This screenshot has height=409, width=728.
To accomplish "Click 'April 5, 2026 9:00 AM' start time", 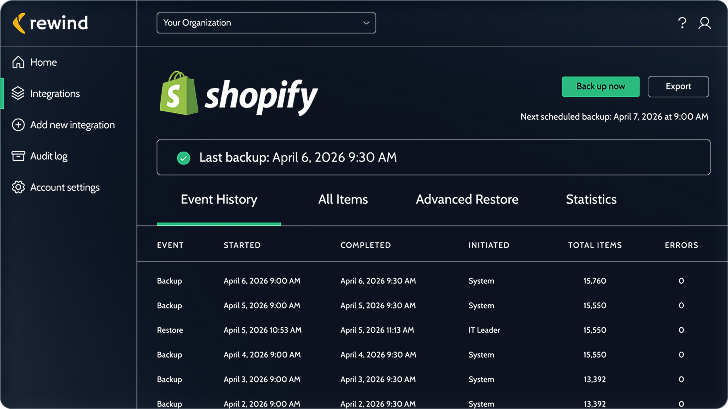I will pyautogui.click(x=262, y=305).
